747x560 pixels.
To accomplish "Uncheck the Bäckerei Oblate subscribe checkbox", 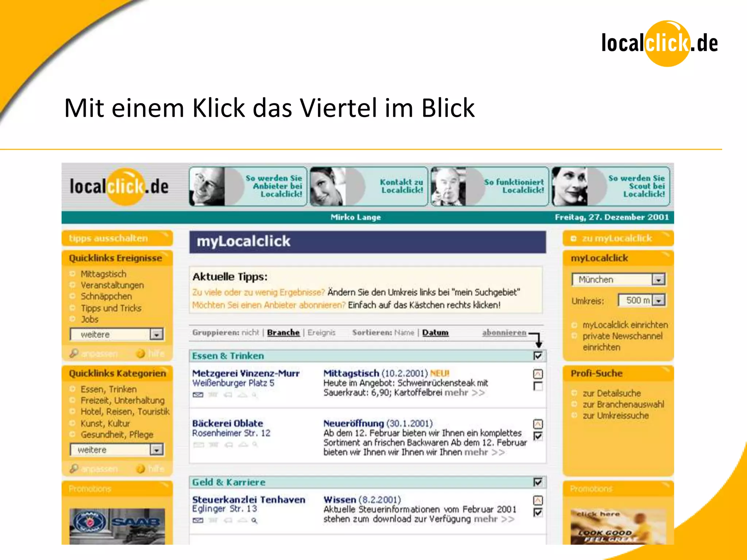I will click(x=538, y=436).
